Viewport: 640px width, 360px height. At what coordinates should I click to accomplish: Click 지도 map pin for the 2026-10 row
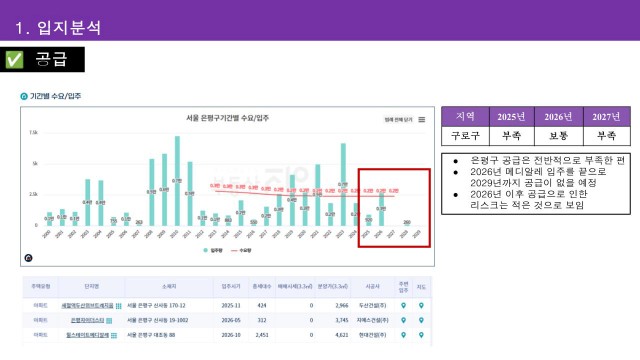421,335
